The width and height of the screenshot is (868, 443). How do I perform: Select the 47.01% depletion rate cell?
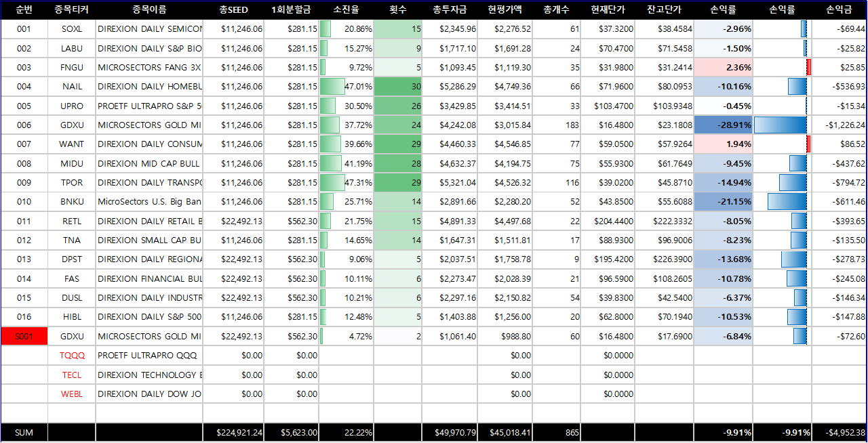(x=346, y=87)
